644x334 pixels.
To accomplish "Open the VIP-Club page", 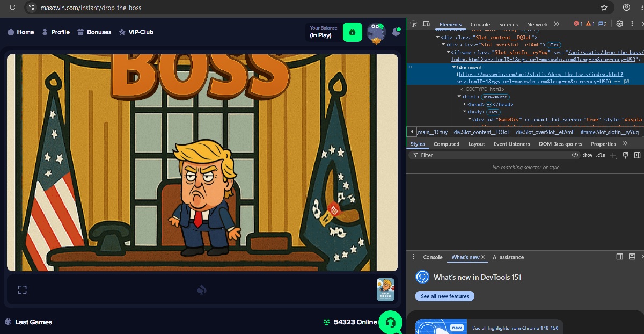I will (136, 32).
